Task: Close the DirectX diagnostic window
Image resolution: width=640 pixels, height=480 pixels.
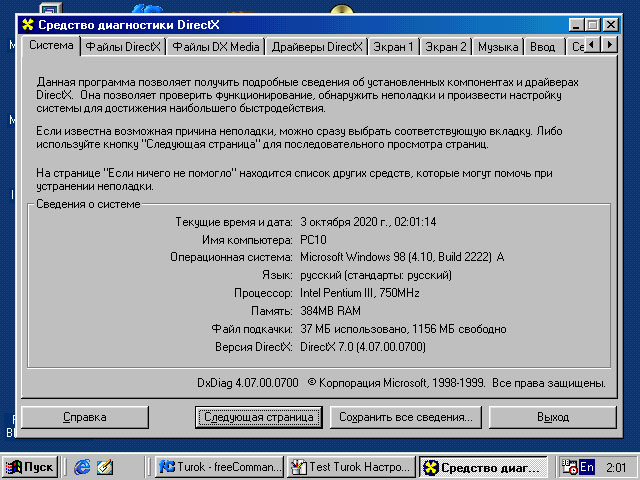Action: pos(611,25)
